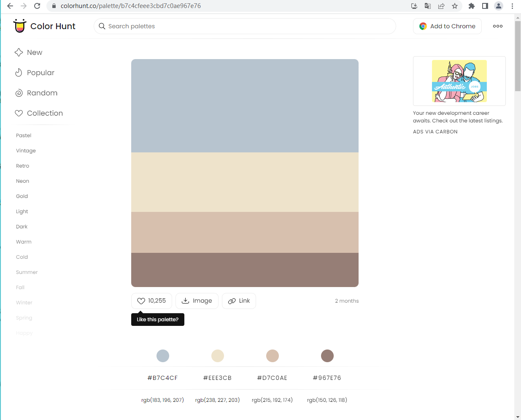Select the Spring tag
Screen dimensions: 521x420
[x=24, y=318]
